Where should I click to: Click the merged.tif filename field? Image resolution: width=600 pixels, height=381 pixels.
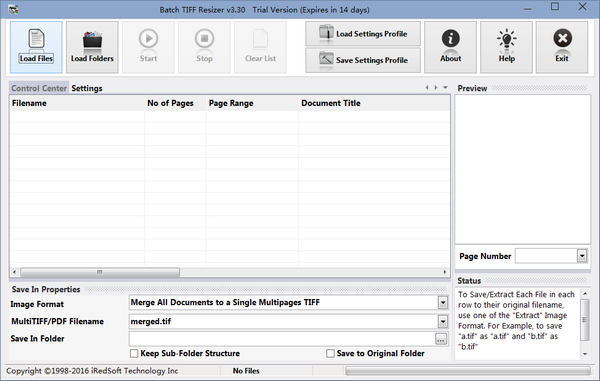click(x=283, y=321)
